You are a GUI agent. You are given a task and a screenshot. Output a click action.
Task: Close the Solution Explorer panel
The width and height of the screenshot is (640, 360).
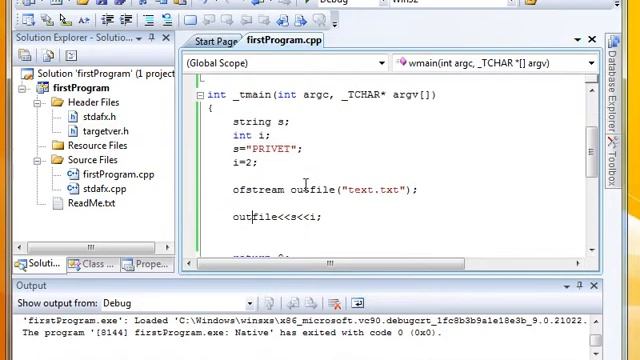point(166,38)
